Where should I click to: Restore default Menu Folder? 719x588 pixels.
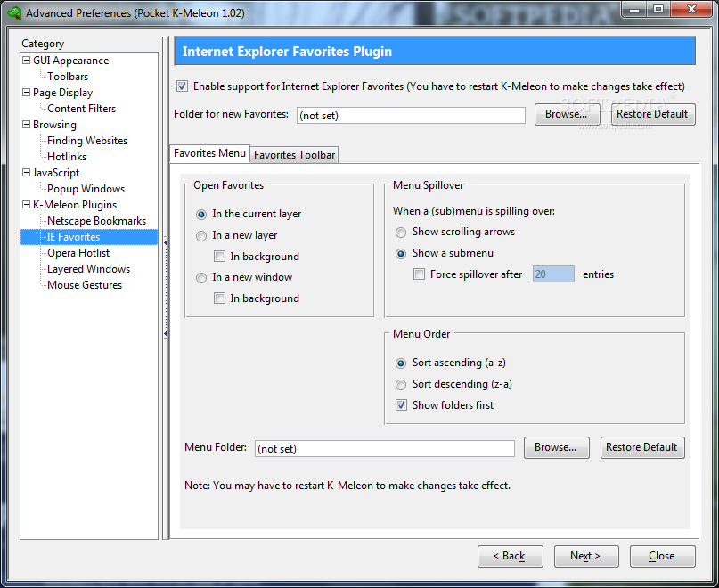point(642,447)
